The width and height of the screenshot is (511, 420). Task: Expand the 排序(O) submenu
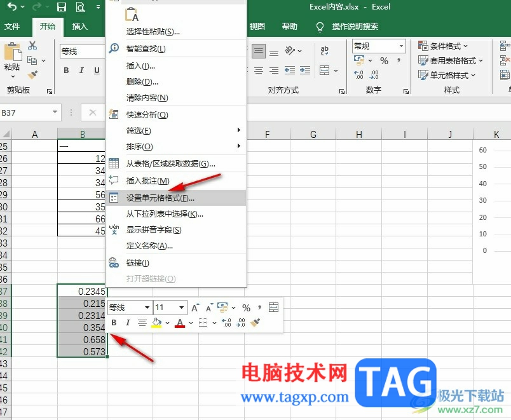click(x=176, y=147)
